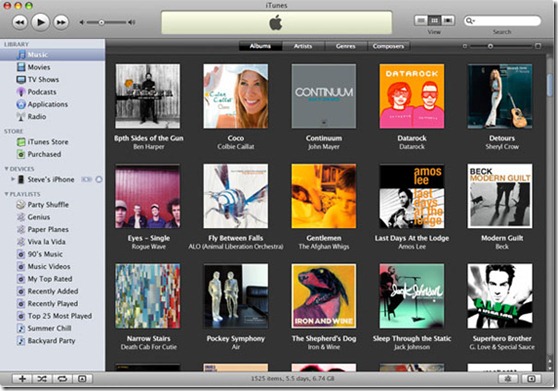Viewport: 558px width, 391px height.
Task: Select the Modern Guilt album cover
Action: click(500, 196)
